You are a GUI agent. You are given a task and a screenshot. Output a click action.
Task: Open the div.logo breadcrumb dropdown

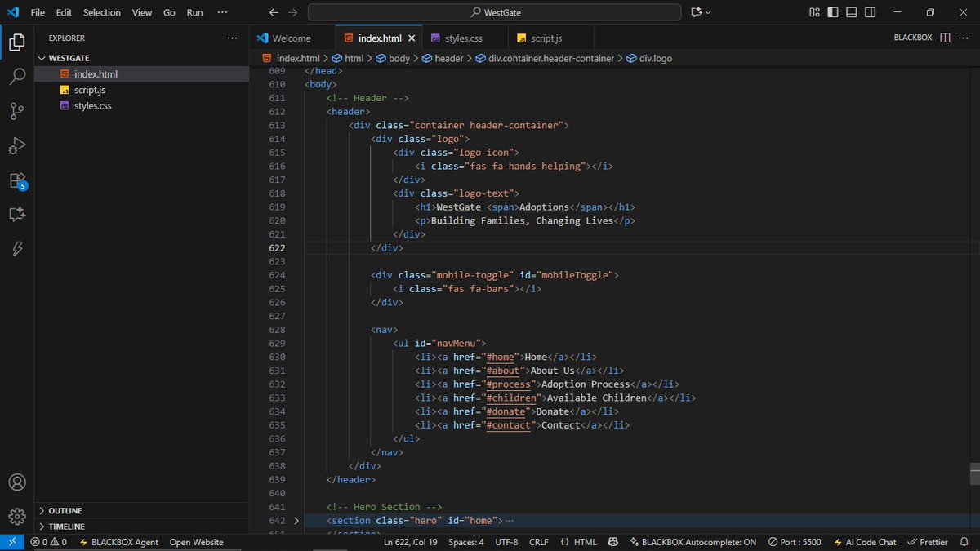coord(650,58)
